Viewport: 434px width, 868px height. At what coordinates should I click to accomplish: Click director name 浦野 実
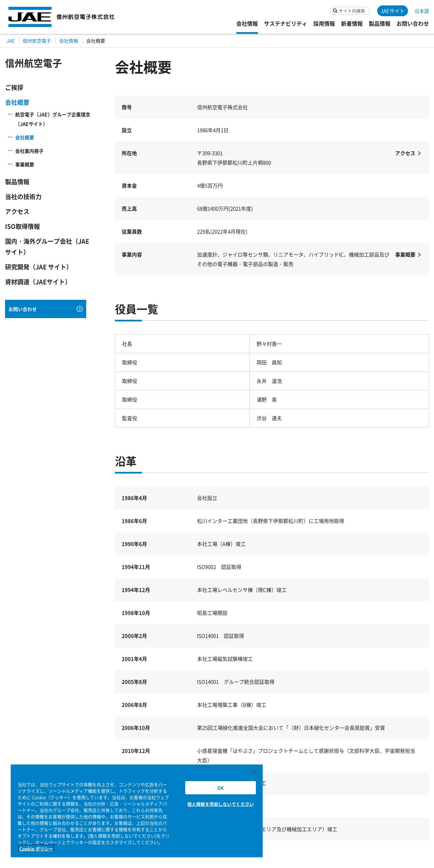267,400
